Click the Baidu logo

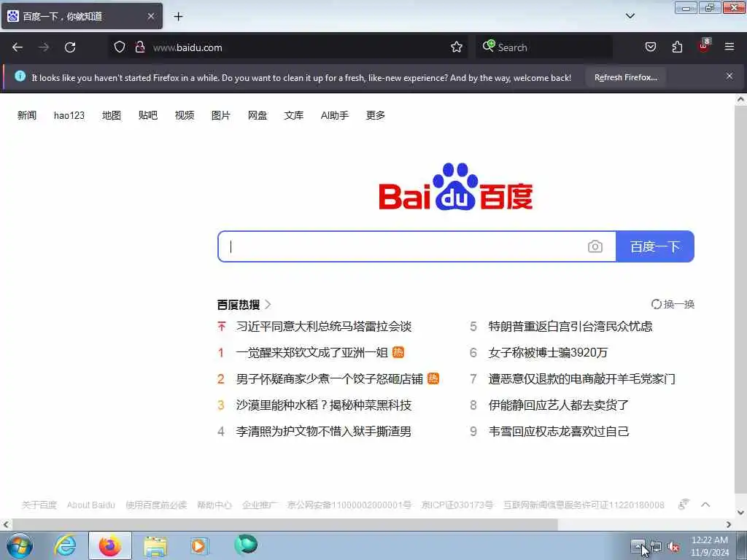(x=456, y=187)
